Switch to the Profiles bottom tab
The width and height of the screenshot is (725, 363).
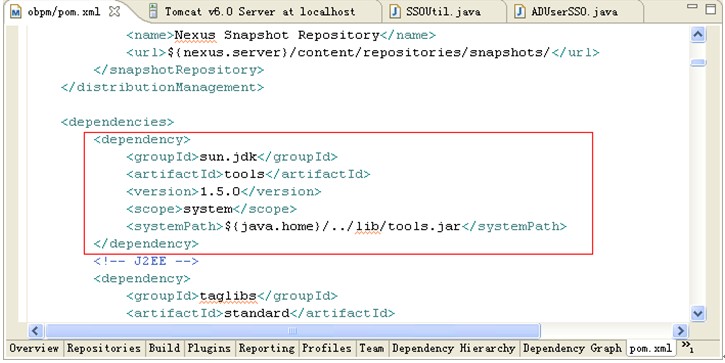click(x=327, y=348)
